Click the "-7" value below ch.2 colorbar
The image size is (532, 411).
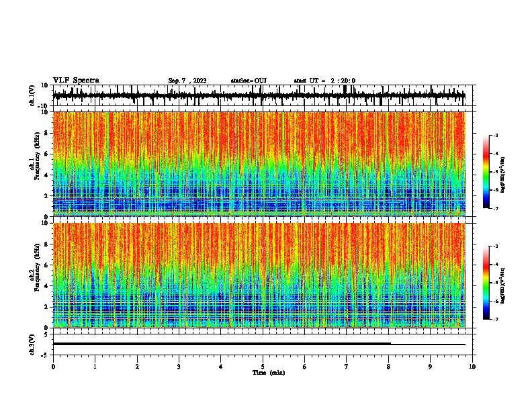[x=496, y=319]
